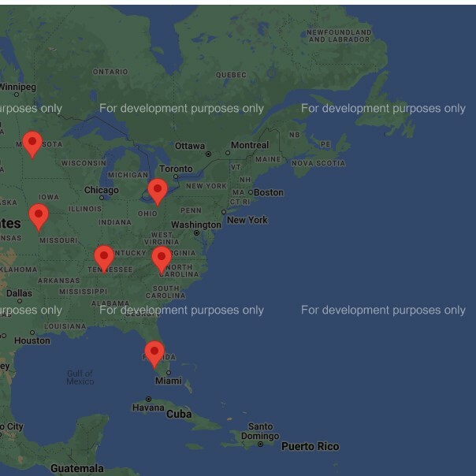Click the INDIANA state label
The image size is (476, 476).
[115, 222]
